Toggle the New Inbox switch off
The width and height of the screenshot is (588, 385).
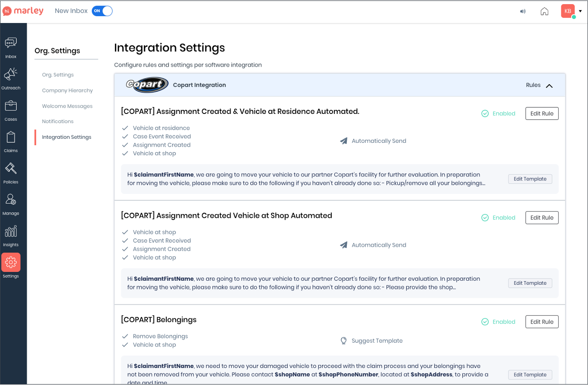point(102,11)
